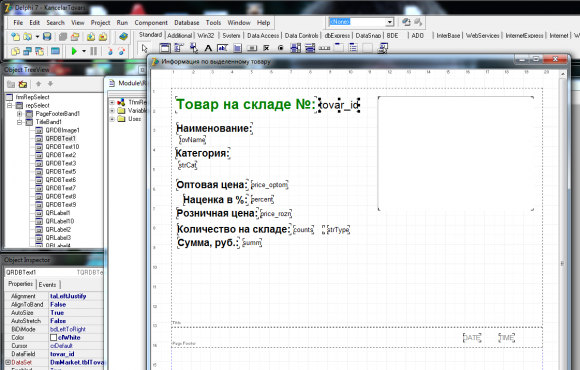Screen dimensions: 580x370
Task: Select the tovar_id field on report
Action: point(339,105)
